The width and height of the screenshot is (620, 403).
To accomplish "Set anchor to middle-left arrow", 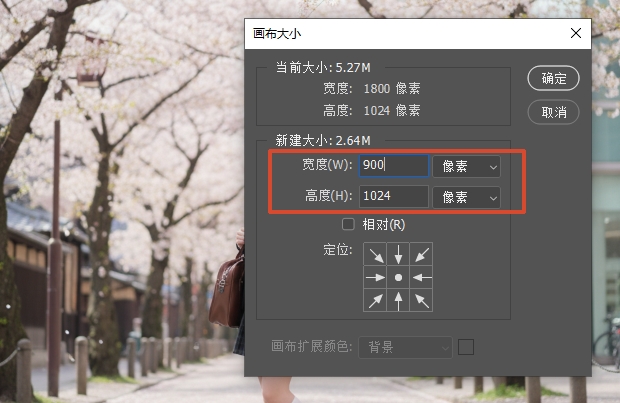I will click(375, 277).
